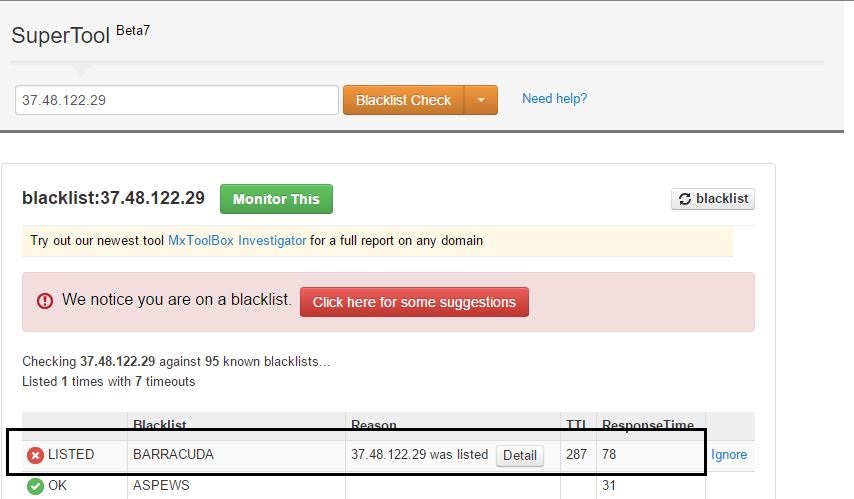Refresh using the blacklist button
Image resolution: width=854 pixels, height=499 pixels.
tap(713, 199)
